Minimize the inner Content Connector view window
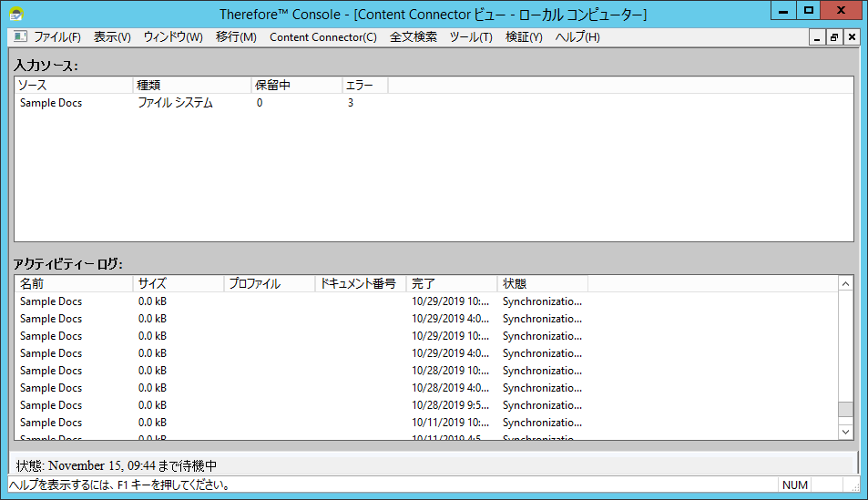The width and height of the screenshot is (868, 500). 817,37
